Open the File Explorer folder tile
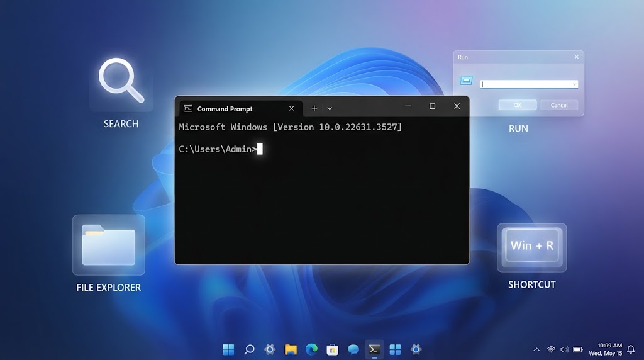Image resolution: width=644 pixels, height=360 pixels. click(109, 245)
